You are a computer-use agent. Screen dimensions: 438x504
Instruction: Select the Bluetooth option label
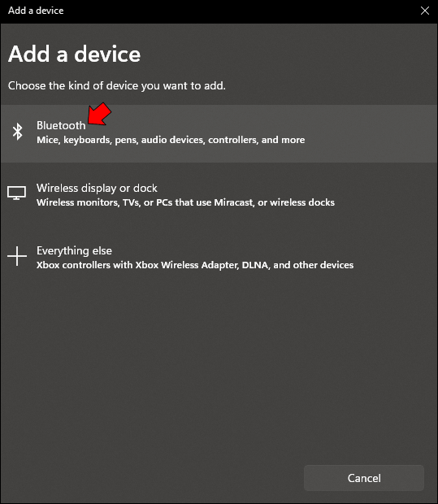click(x=61, y=125)
